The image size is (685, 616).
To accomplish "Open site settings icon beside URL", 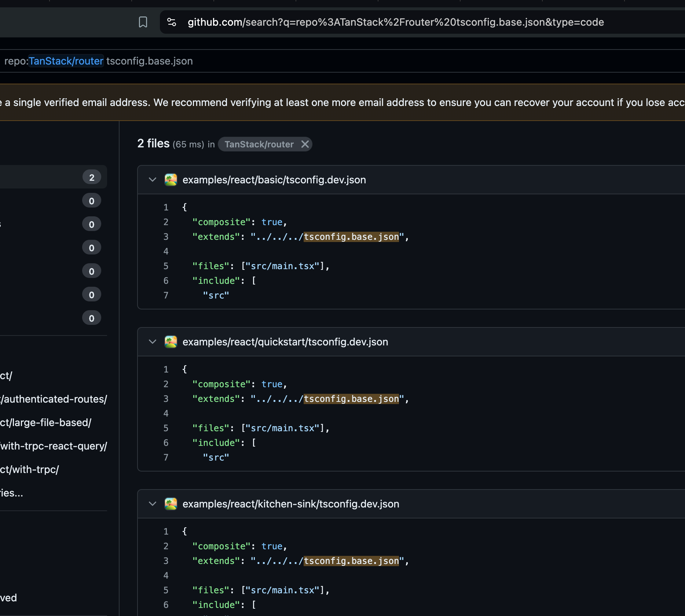I will pyautogui.click(x=172, y=22).
